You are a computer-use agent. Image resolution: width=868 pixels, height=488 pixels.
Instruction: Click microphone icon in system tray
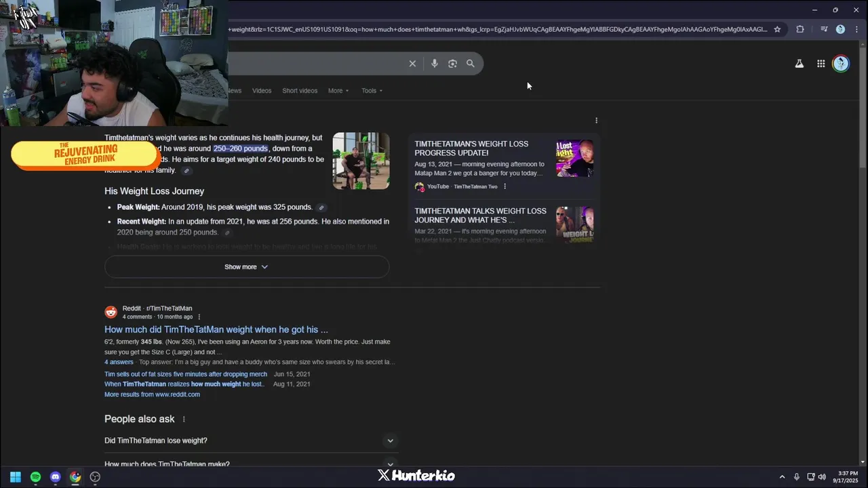click(797, 477)
